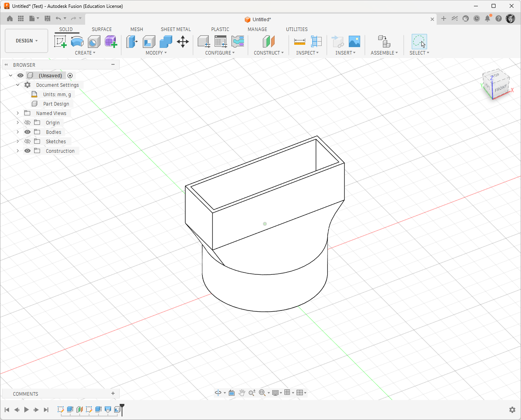
Task: Expand the Bodies folder
Action: click(18, 132)
